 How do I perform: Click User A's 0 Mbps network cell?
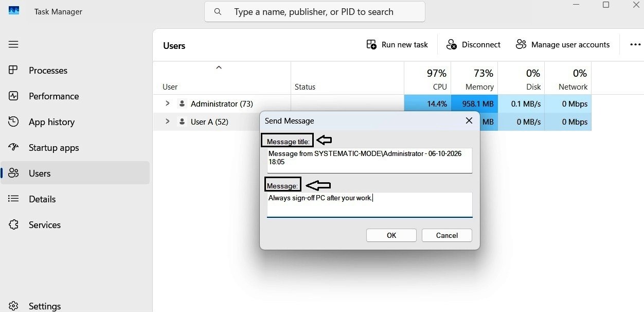(568, 122)
